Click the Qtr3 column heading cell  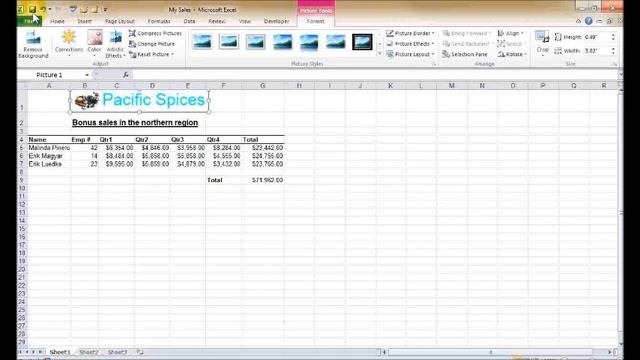click(188, 140)
